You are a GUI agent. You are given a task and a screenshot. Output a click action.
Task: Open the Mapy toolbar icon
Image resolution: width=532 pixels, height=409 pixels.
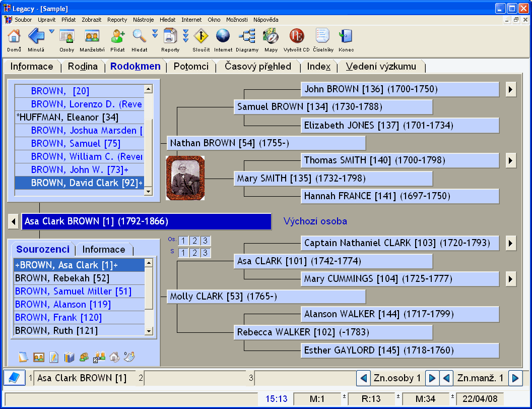pos(271,37)
